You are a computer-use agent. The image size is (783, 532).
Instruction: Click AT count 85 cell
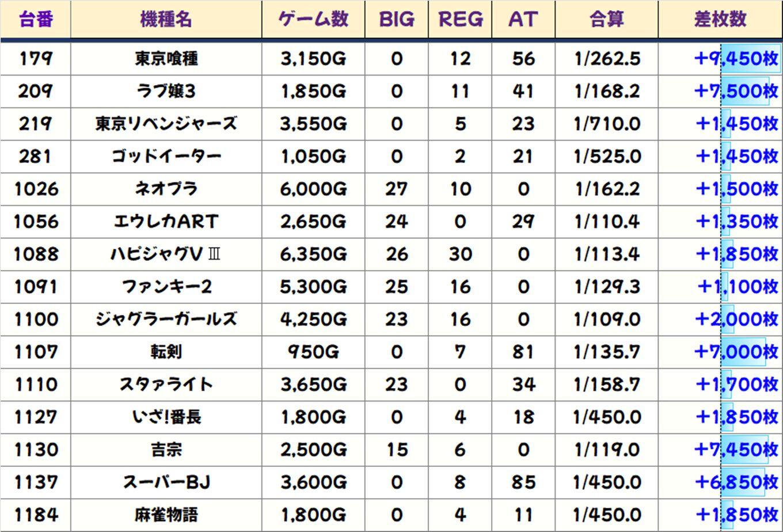(523, 482)
